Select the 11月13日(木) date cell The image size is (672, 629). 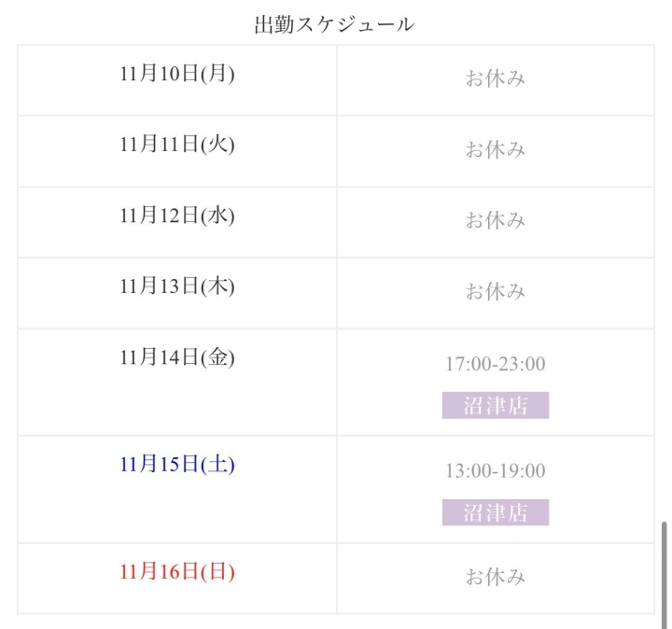(177, 287)
